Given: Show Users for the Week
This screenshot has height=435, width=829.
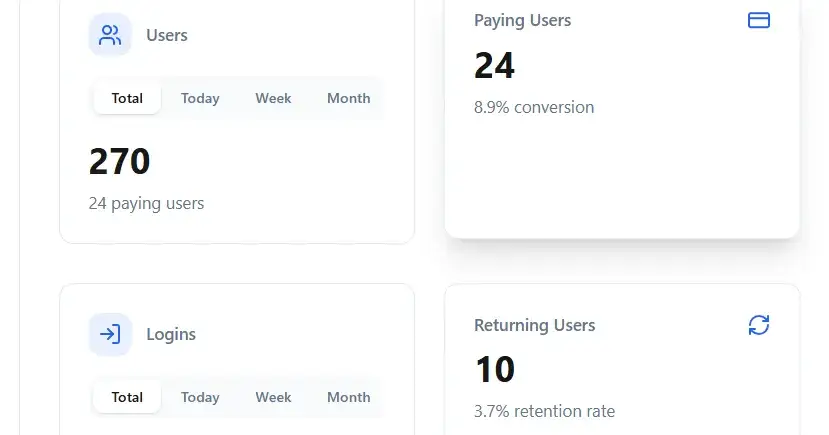Looking at the screenshot, I should (x=273, y=98).
